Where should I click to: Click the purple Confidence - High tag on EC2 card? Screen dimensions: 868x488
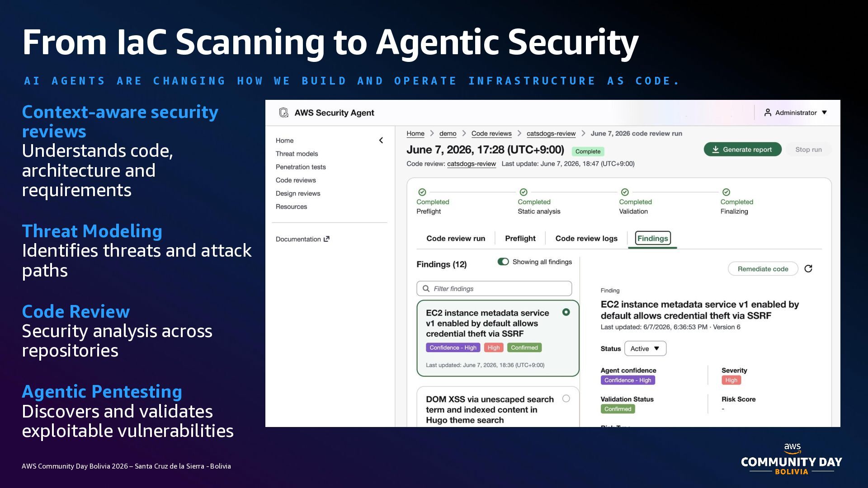click(453, 347)
